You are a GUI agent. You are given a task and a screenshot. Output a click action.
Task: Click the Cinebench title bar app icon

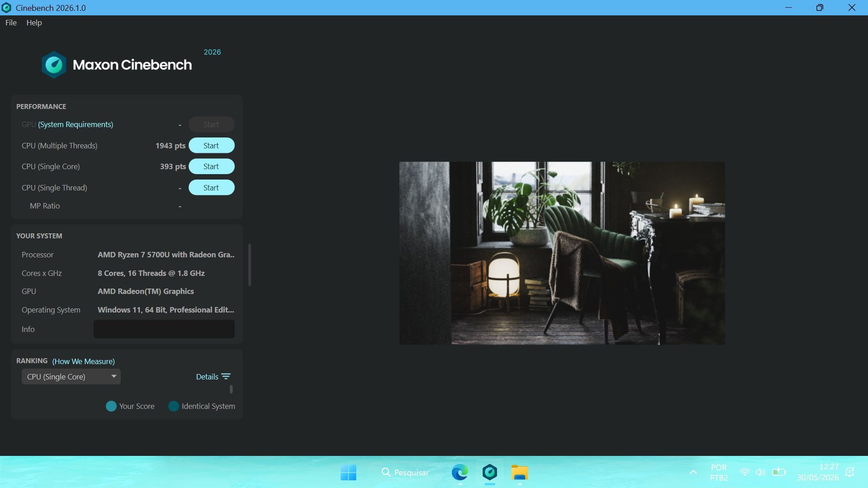coord(6,8)
